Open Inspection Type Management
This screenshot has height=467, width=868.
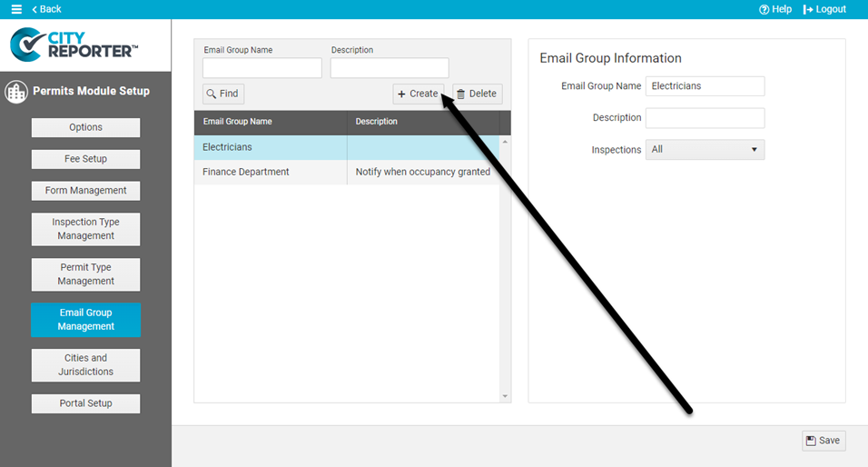[86, 229]
